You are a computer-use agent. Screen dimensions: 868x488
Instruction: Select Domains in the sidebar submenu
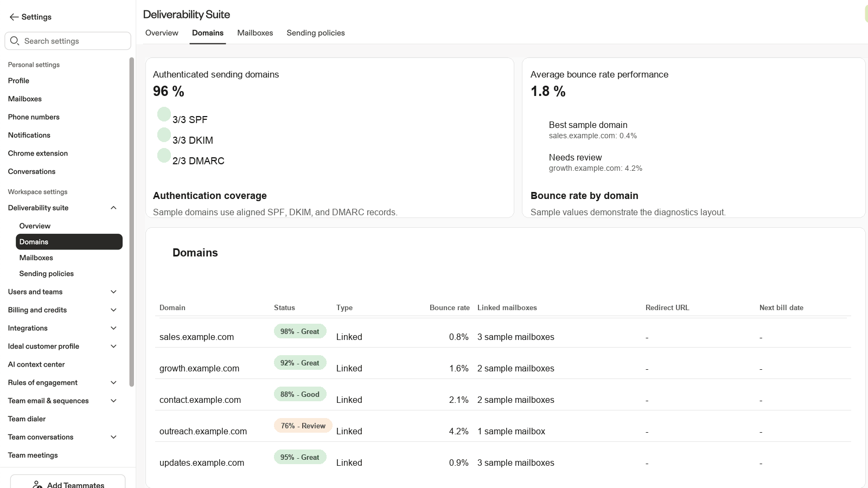coord(69,242)
